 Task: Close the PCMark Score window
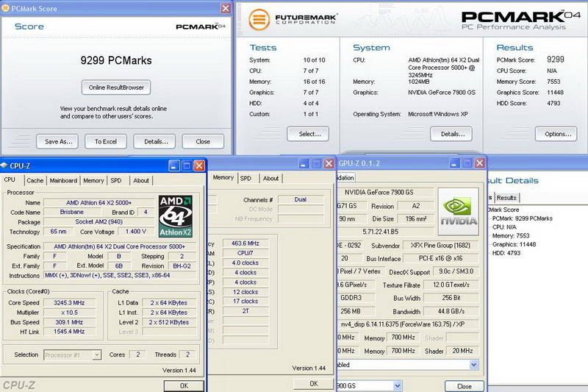(226, 8)
